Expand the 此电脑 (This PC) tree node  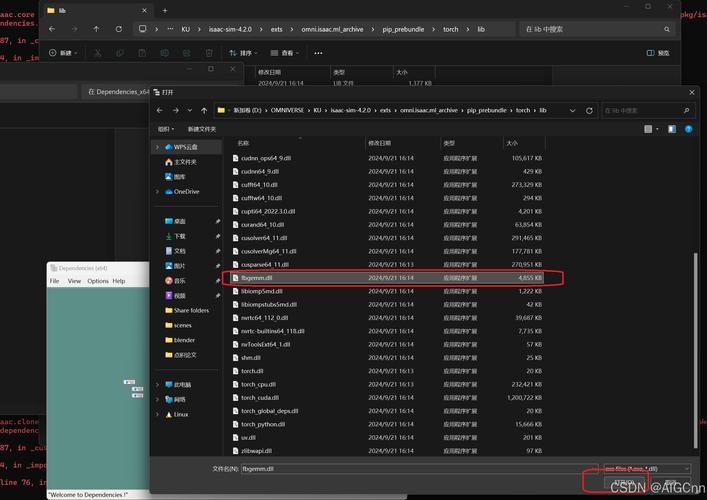pyautogui.click(x=157, y=384)
